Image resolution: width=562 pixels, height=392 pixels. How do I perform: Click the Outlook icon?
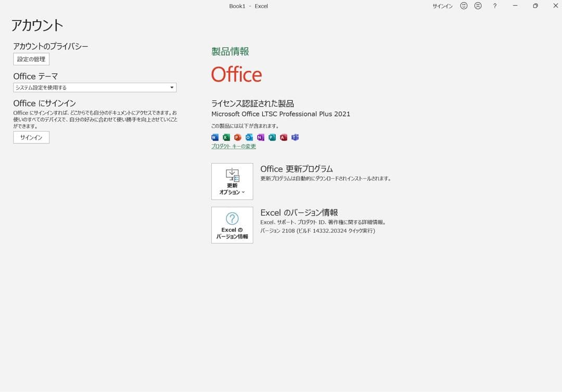(x=249, y=137)
